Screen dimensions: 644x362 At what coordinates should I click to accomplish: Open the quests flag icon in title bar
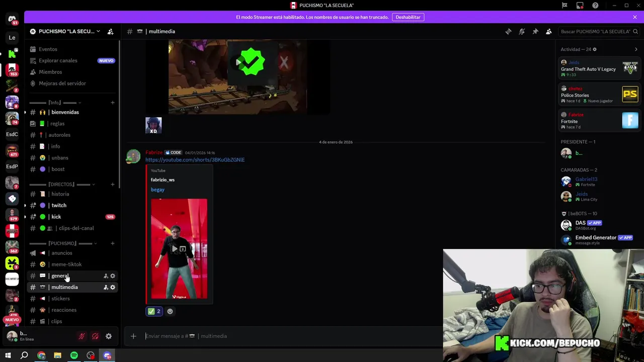click(x=565, y=6)
